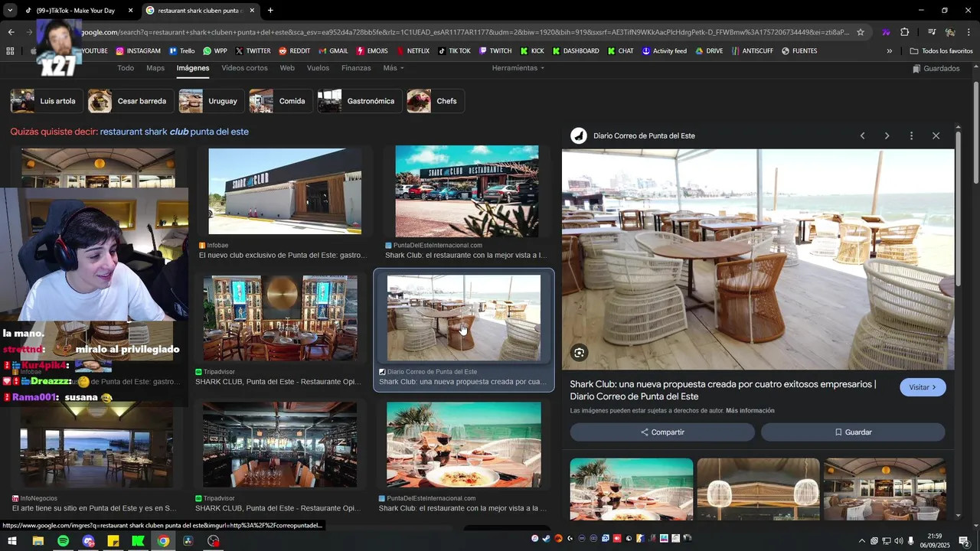Expand the Herramientas dropdown
The height and width of the screenshot is (551, 980).
click(518, 68)
